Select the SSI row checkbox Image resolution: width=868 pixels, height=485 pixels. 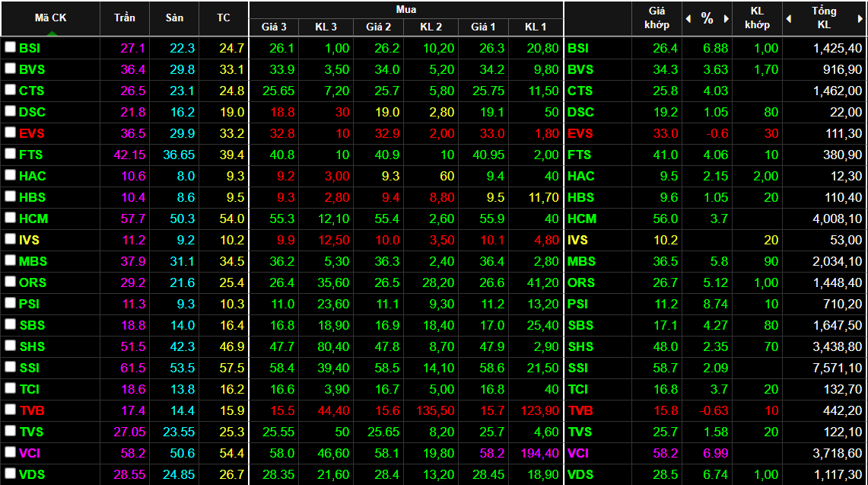tap(10, 367)
